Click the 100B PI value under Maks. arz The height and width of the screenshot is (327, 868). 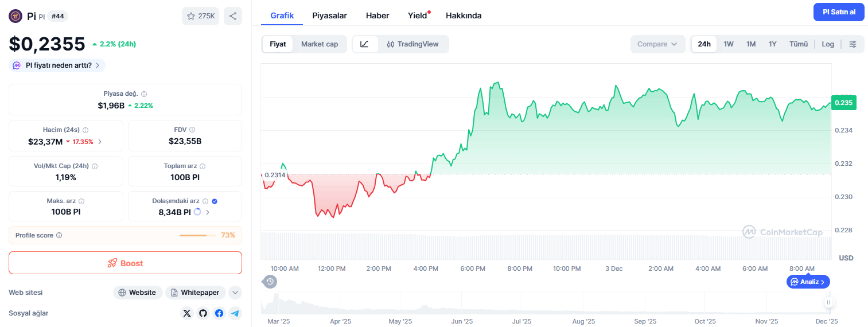tap(66, 212)
